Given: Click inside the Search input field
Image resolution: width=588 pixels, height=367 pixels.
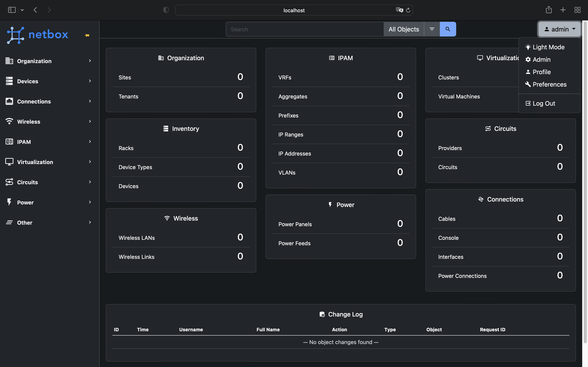Looking at the screenshot, I should pyautogui.click(x=304, y=29).
